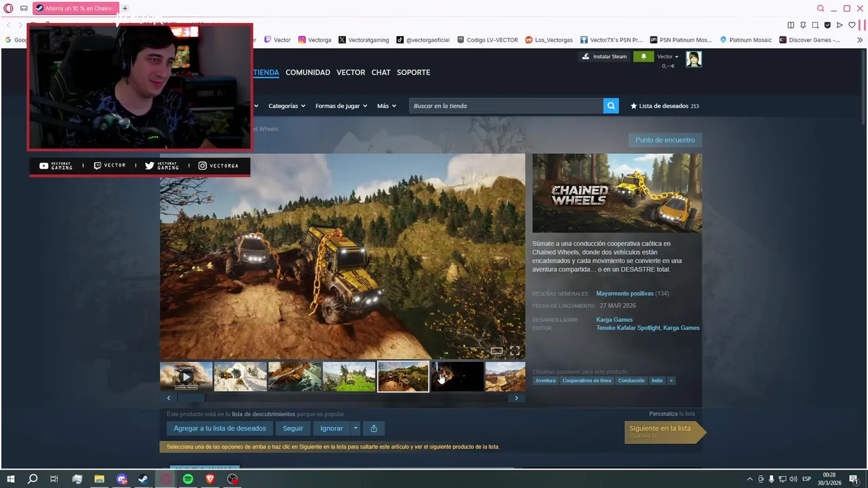Open the green Steam notifications bell

pos(644,56)
